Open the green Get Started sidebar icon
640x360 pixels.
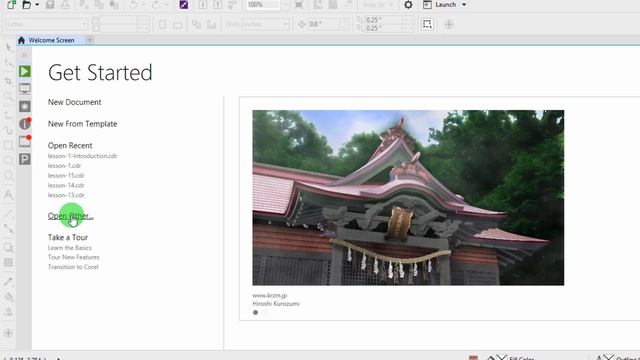pos(24,71)
